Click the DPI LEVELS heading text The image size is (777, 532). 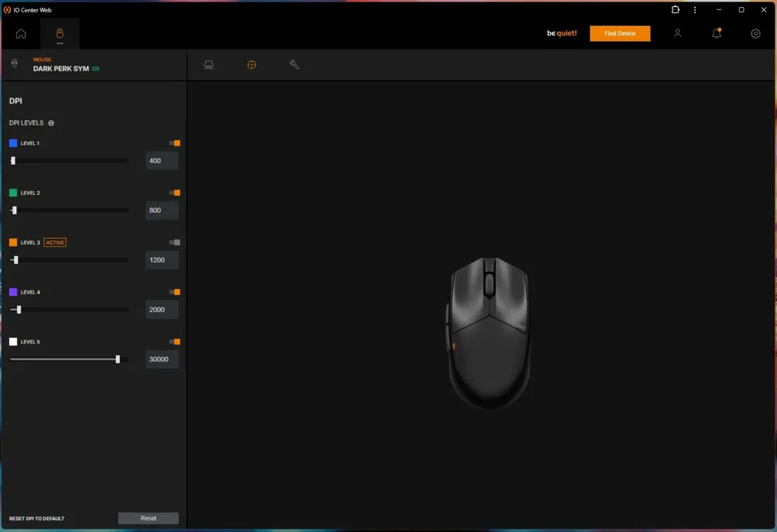26,123
